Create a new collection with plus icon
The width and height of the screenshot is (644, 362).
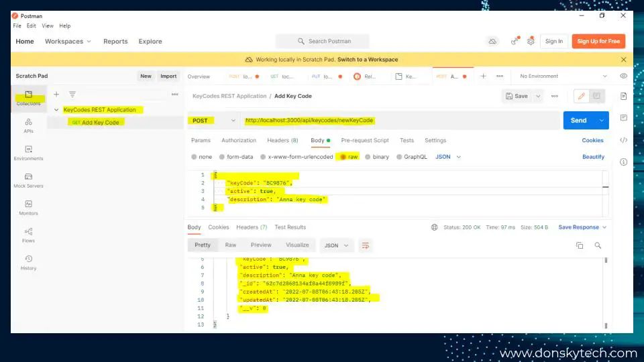56,95
